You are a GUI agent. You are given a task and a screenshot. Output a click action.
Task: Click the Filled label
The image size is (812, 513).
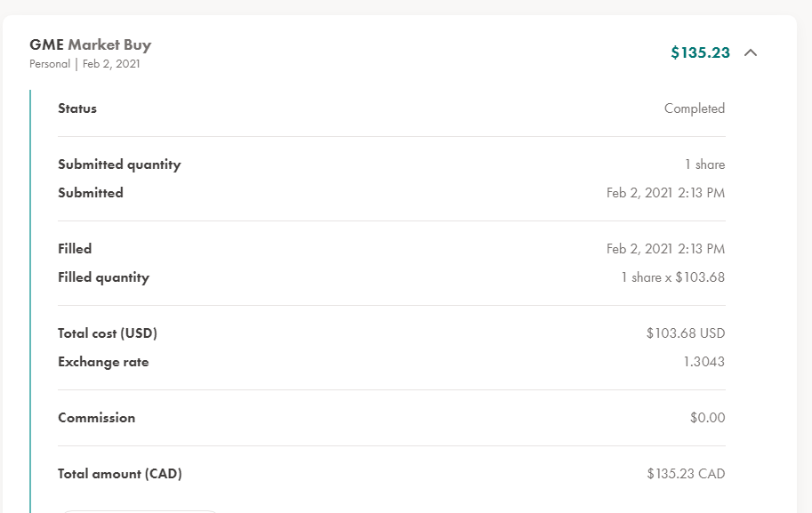pyautogui.click(x=75, y=249)
